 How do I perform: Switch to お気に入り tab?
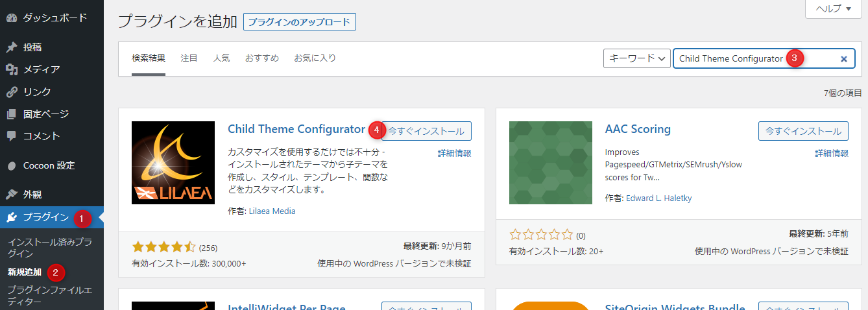315,58
